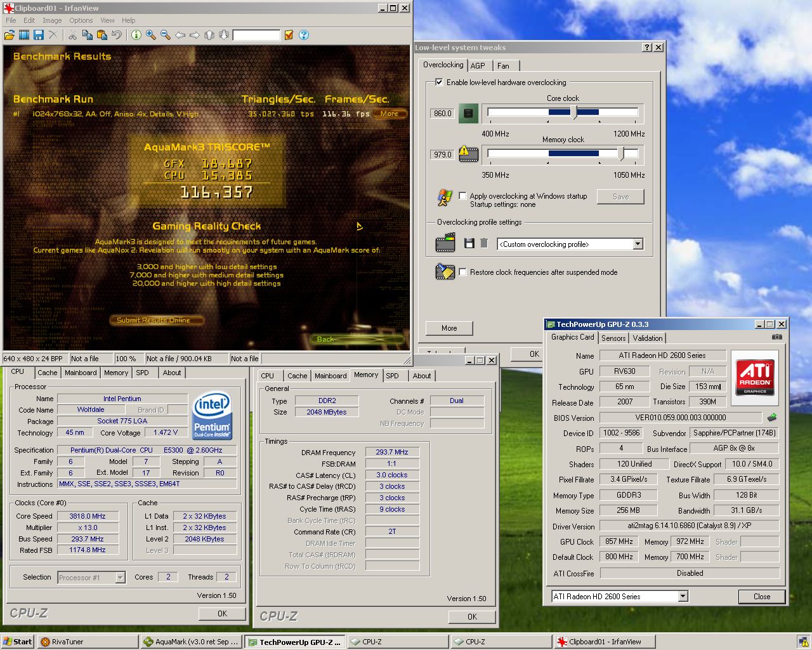Open the Image menu in IrfanView
Screen dimensions: 812x650
tap(52, 20)
